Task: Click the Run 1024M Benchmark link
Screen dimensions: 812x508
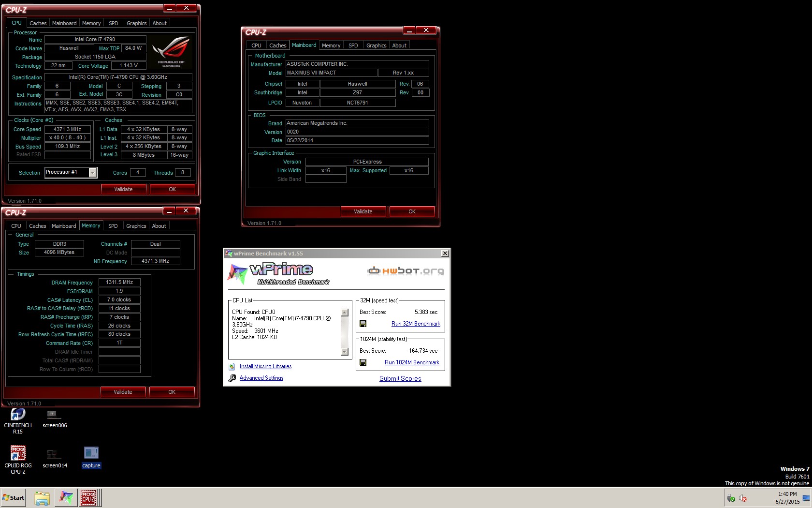Action: 412,362
